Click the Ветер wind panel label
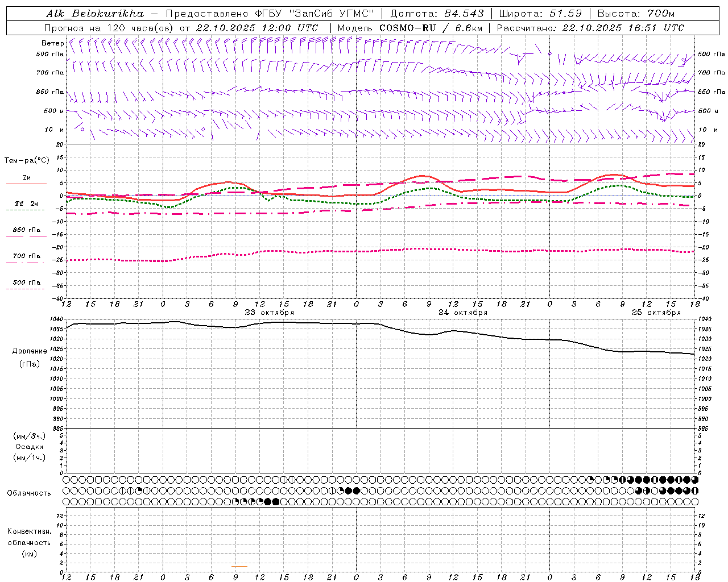This screenshot has height=582, width=728. [53, 43]
